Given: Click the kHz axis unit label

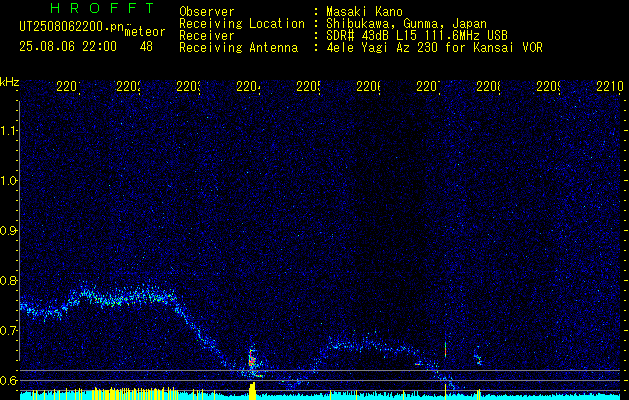Looking at the screenshot, I should point(9,82).
